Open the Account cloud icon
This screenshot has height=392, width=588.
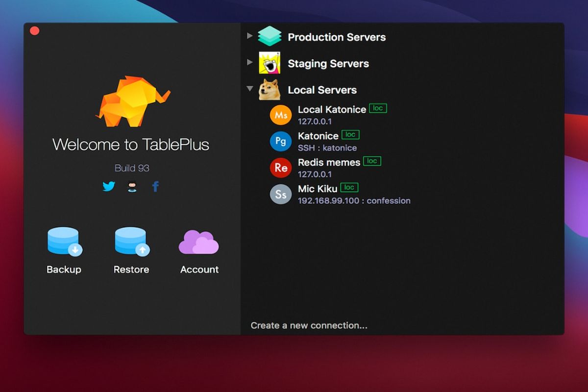click(198, 242)
